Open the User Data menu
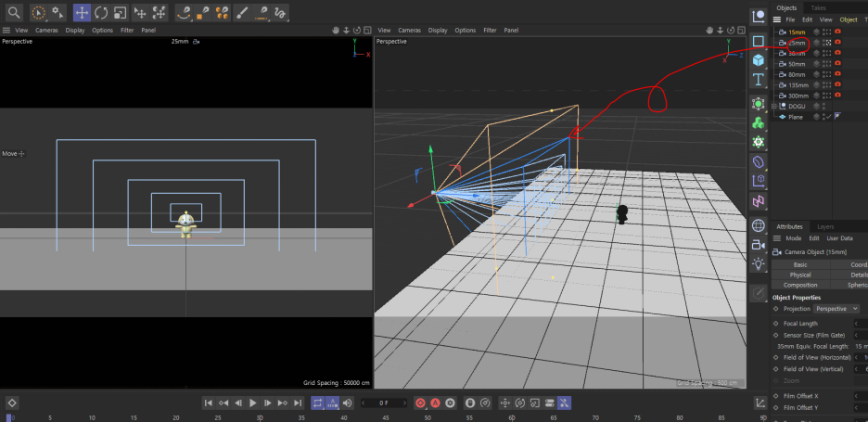This screenshot has height=422, width=868. coord(839,238)
